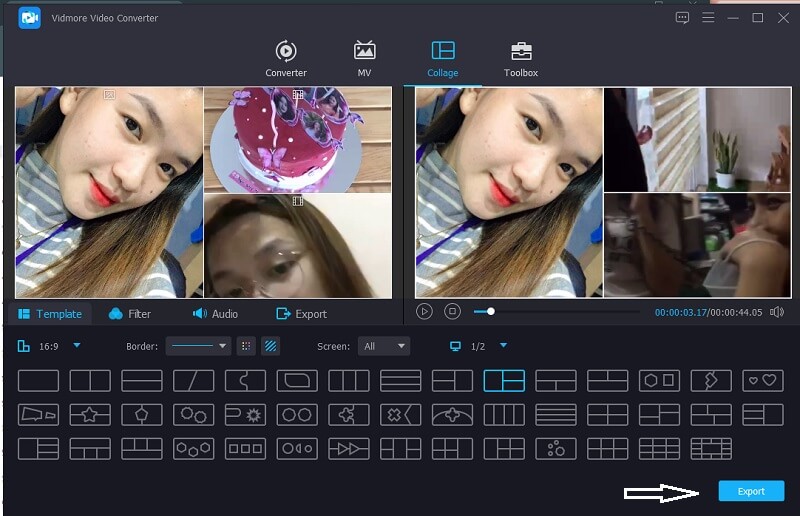Pick the star-shaped collage template
Screen dimensions: 800x516
[90, 415]
